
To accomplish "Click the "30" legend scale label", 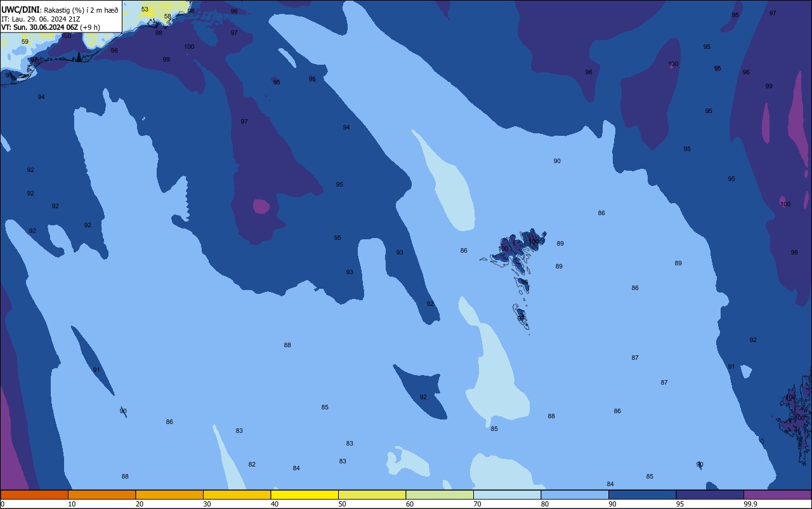I will pyautogui.click(x=207, y=504).
